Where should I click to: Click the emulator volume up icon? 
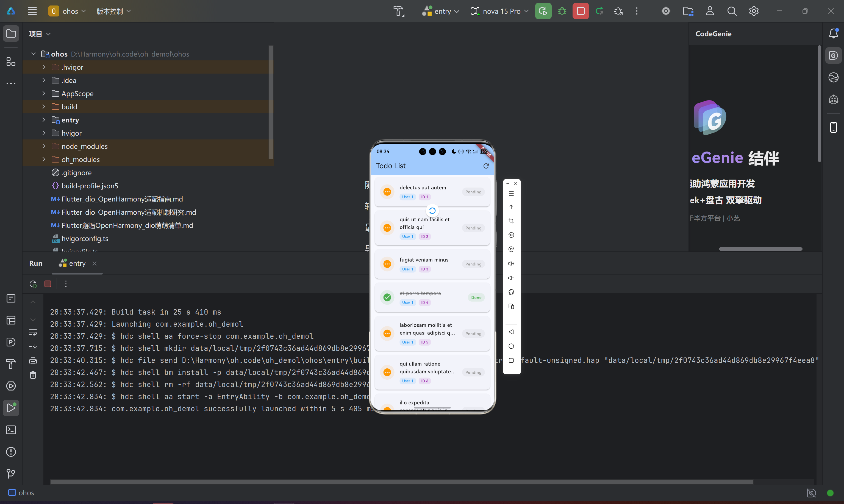(511, 264)
